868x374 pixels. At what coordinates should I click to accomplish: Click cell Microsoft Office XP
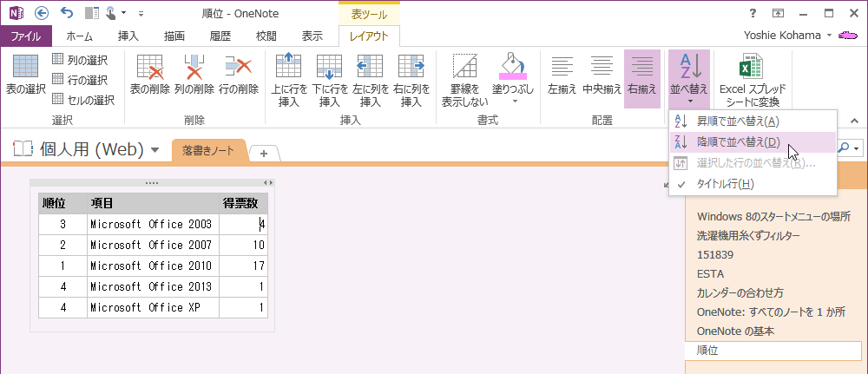pyautogui.click(x=154, y=308)
